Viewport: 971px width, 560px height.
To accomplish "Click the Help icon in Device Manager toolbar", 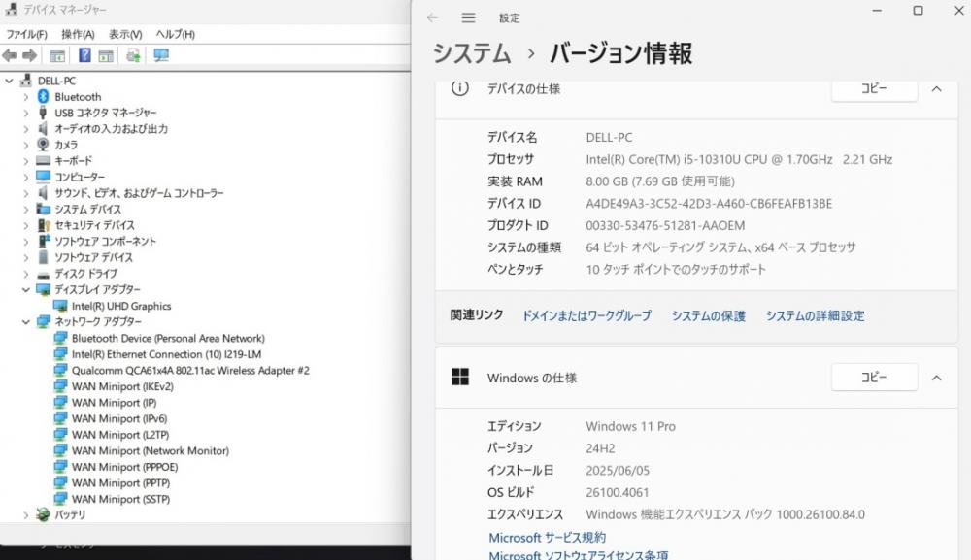I will pos(84,55).
